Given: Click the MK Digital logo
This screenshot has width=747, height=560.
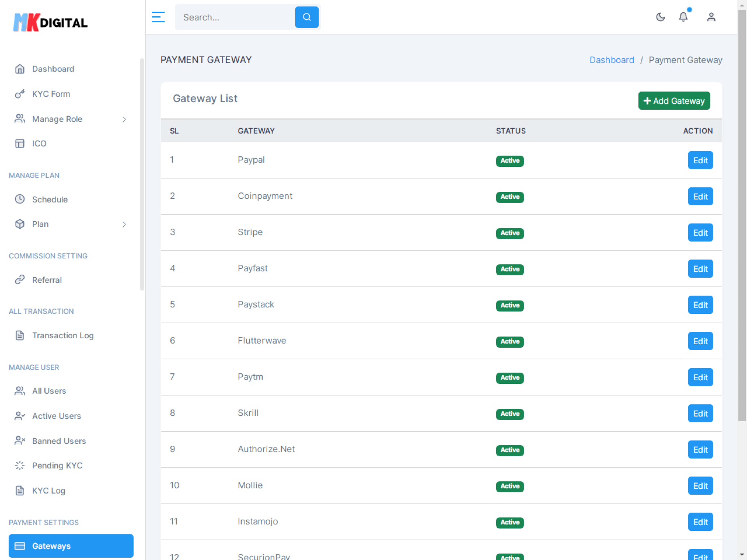Looking at the screenshot, I should 51,23.
